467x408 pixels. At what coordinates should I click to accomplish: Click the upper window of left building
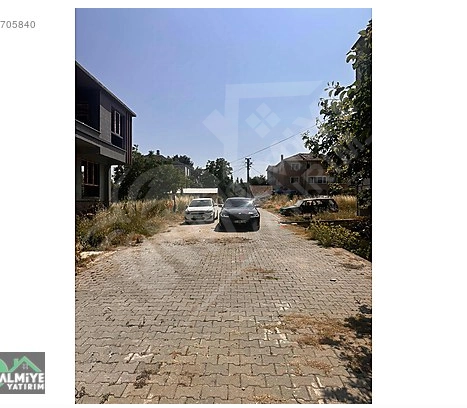[116, 123]
